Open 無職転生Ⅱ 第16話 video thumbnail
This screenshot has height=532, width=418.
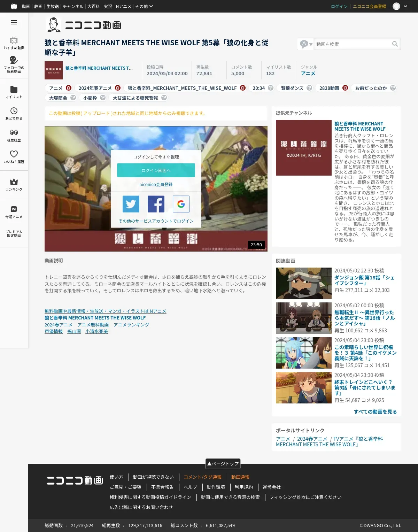coord(304,318)
